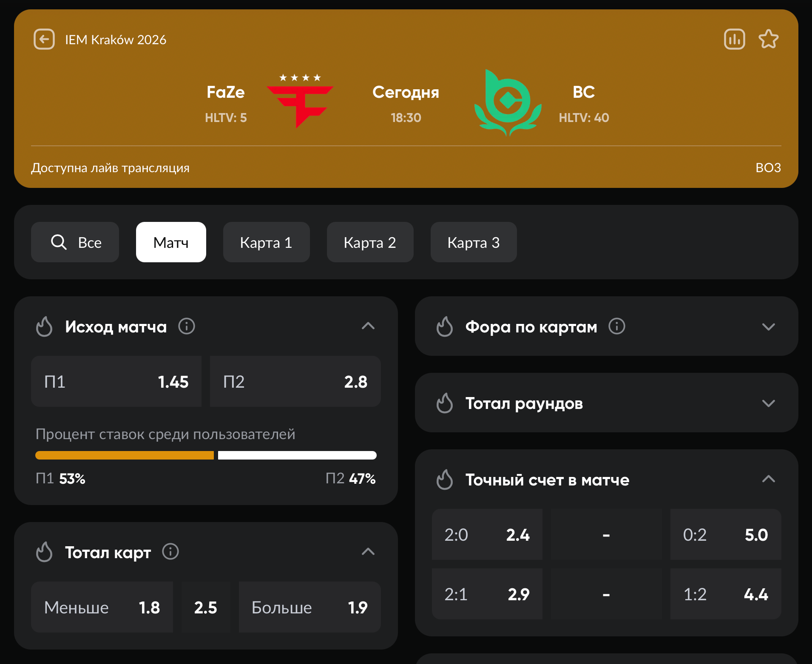Click the info icon next to Фора по картам
The width and height of the screenshot is (812, 664).
[617, 326]
